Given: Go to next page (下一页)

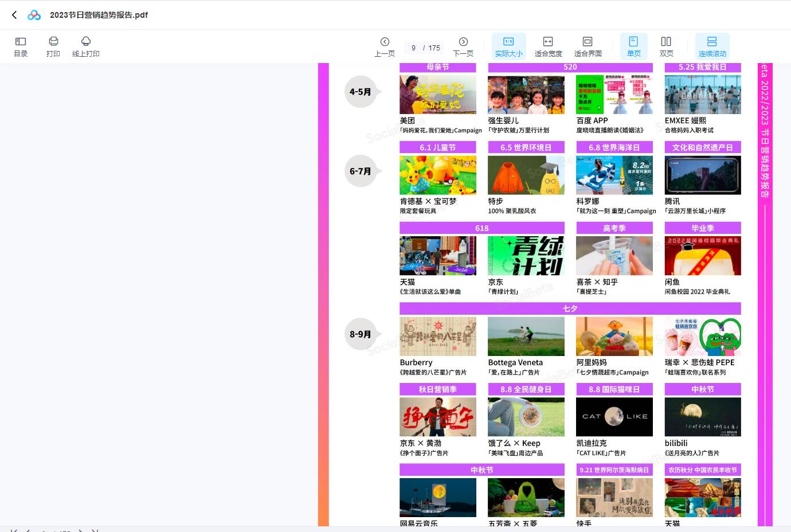Looking at the screenshot, I should (463, 46).
